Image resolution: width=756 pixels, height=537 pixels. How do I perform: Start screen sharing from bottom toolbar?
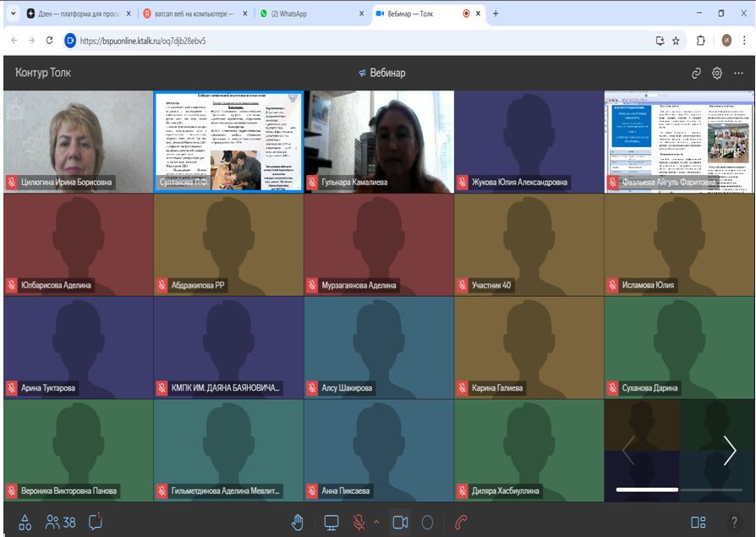click(331, 523)
